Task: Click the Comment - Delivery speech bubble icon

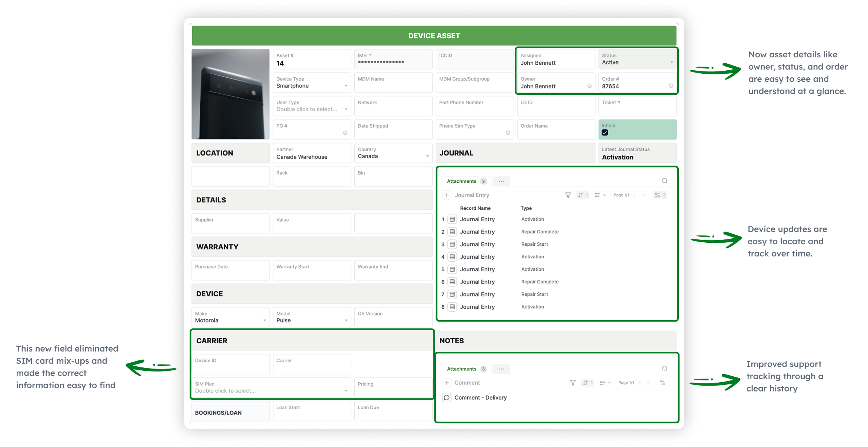Action: pyautogui.click(x=447, y=397)
